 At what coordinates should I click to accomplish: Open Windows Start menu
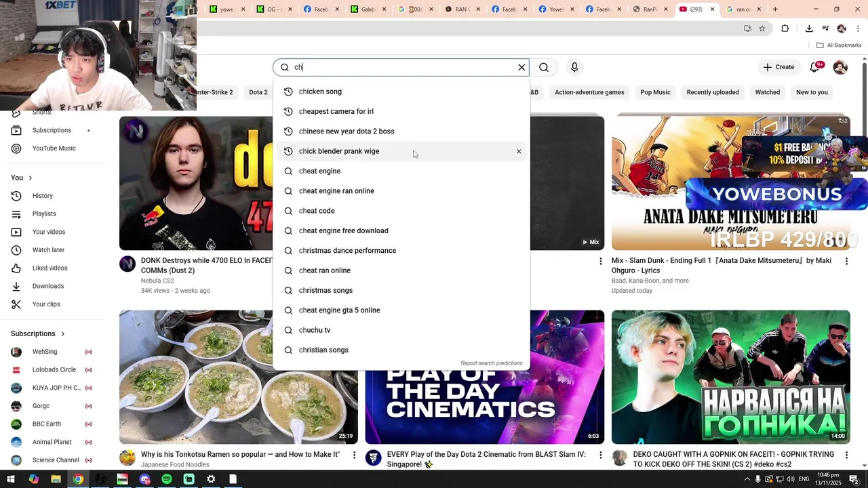[12, 479]
